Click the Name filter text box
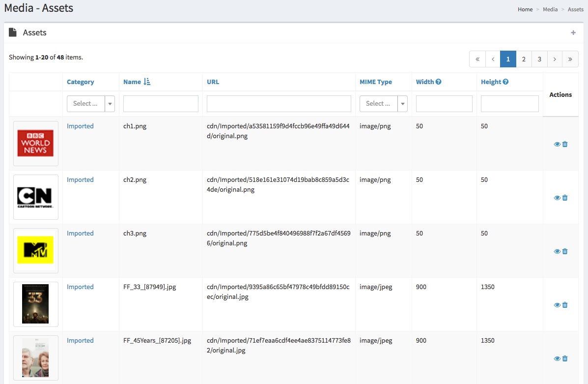This screenshot has height=384, width=588. point(161,104)
